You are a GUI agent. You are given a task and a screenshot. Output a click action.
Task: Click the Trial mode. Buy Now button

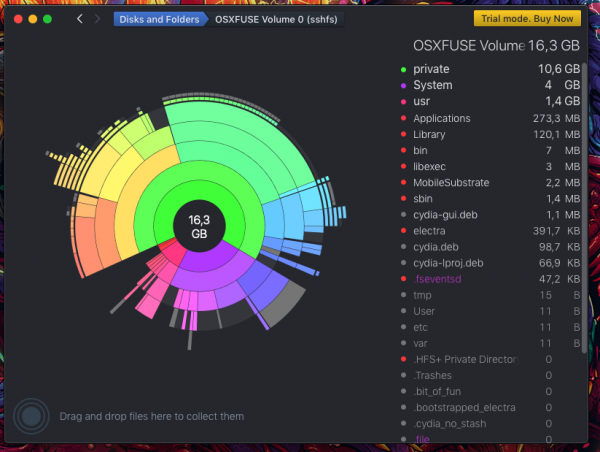[527, 18]
